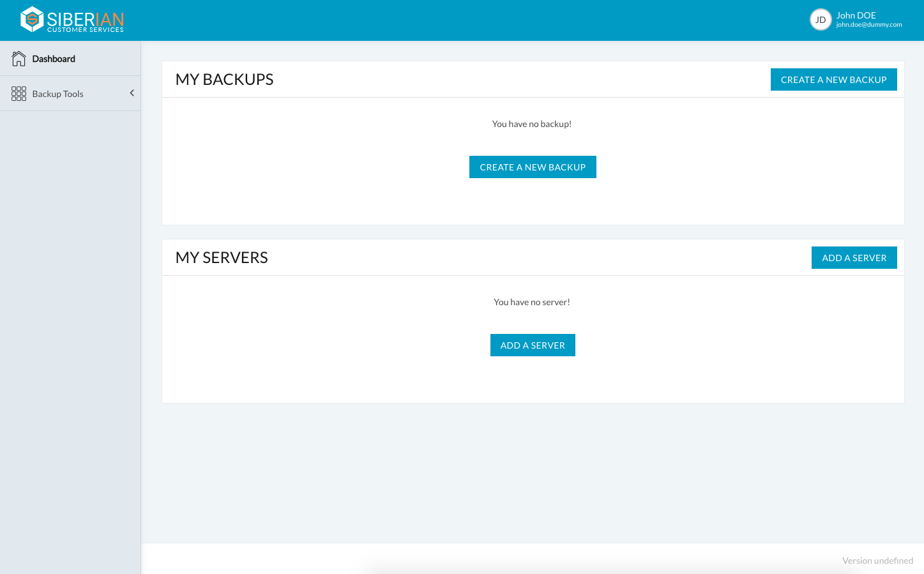Expand the Backup Tools chevron arrow
Image resolution: width=924 pixels, height=574 pixels.
coord(132,93)
